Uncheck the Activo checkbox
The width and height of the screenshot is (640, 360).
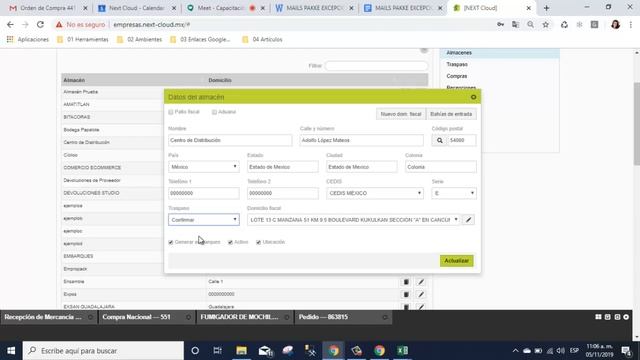pyautogui.click(x=230, y=242)
